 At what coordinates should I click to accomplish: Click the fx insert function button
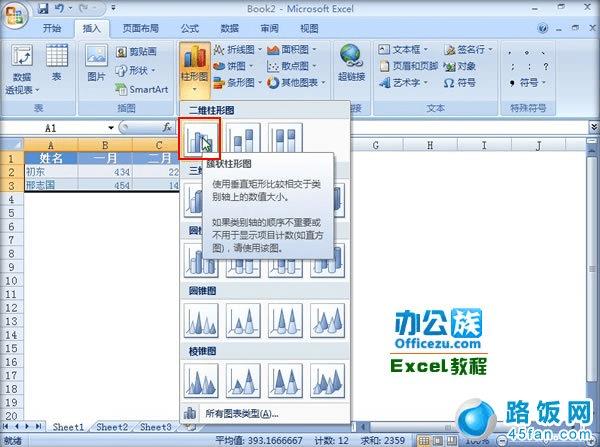[167, 127]
